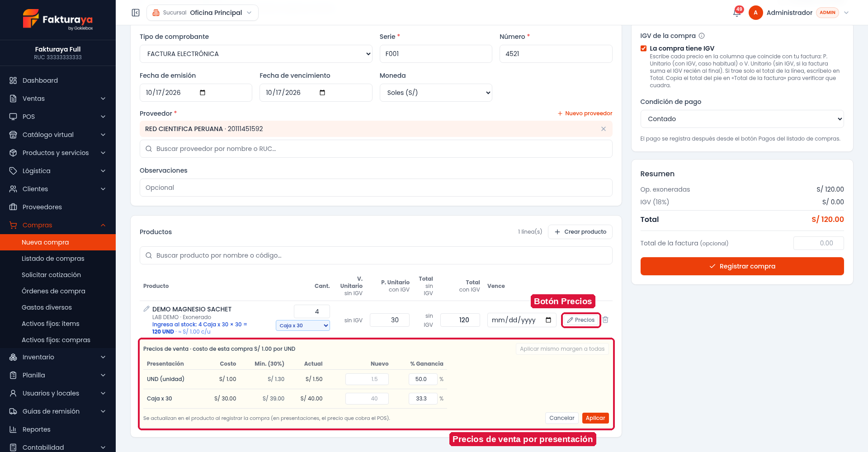Click the info icon beside IGV de la compra
This screenshot has height=452, width=868.
tap(702, 36)
